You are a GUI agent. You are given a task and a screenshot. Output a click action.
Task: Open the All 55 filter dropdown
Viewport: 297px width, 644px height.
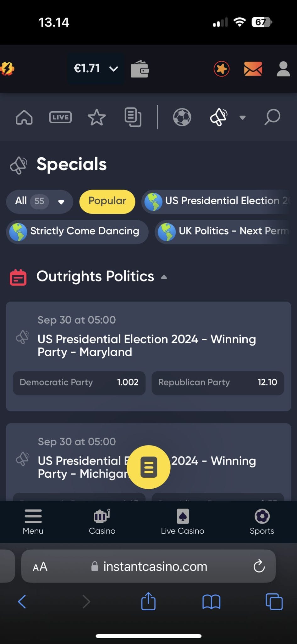(x=40, y=202)
